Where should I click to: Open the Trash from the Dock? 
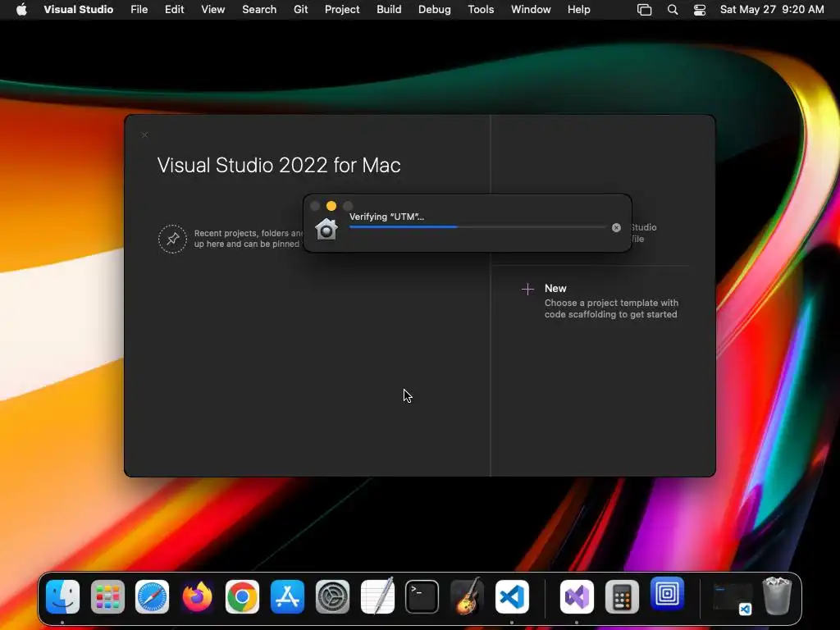(x=777, y=596)
